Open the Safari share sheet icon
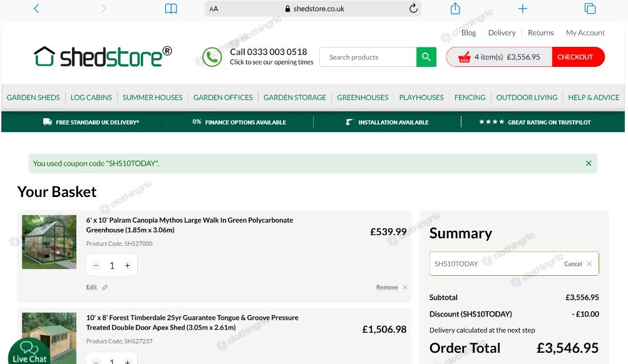 tap(455, 8)
